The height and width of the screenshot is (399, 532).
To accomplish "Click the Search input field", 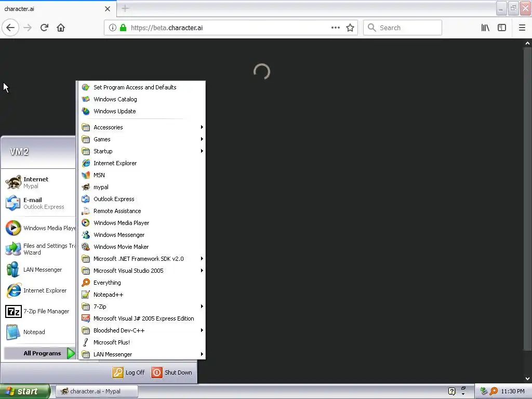I will point(403,28).
